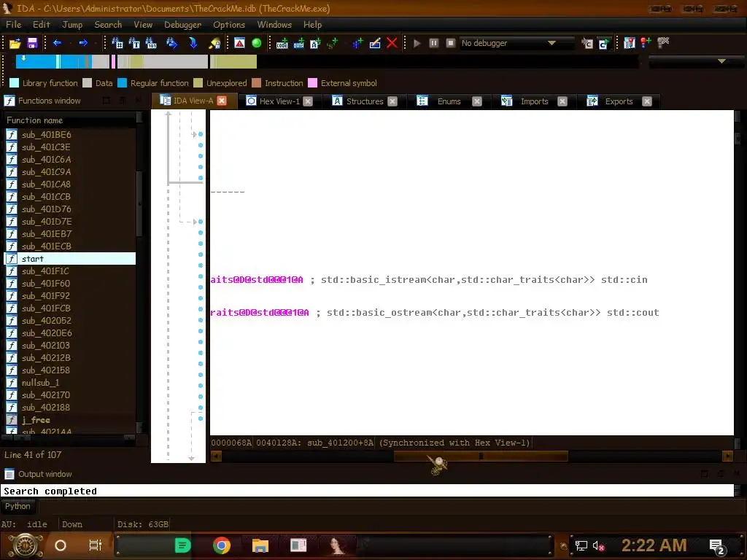Switch to the Structures tab

(x=365, y=101)
